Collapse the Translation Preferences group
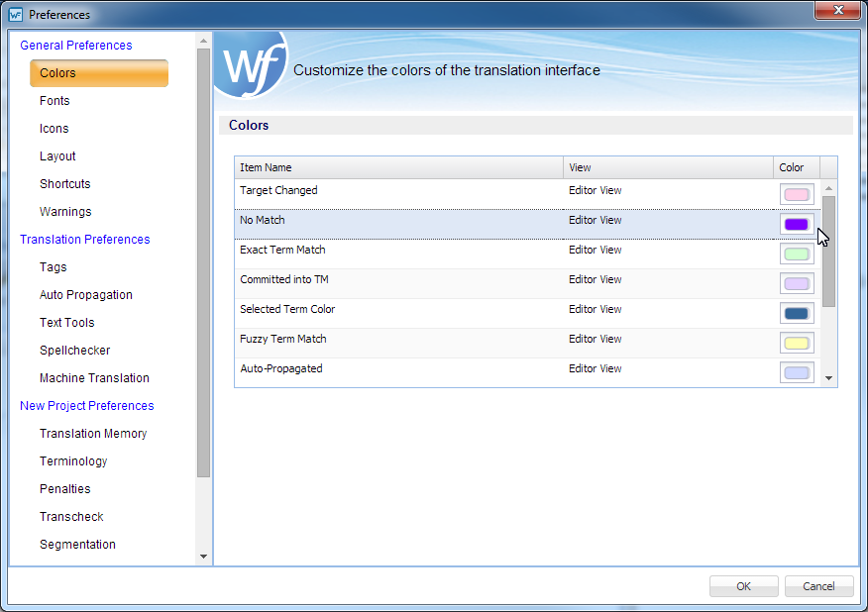The height and width of the screenshot is (612, 868). click(x=85, y=240)
